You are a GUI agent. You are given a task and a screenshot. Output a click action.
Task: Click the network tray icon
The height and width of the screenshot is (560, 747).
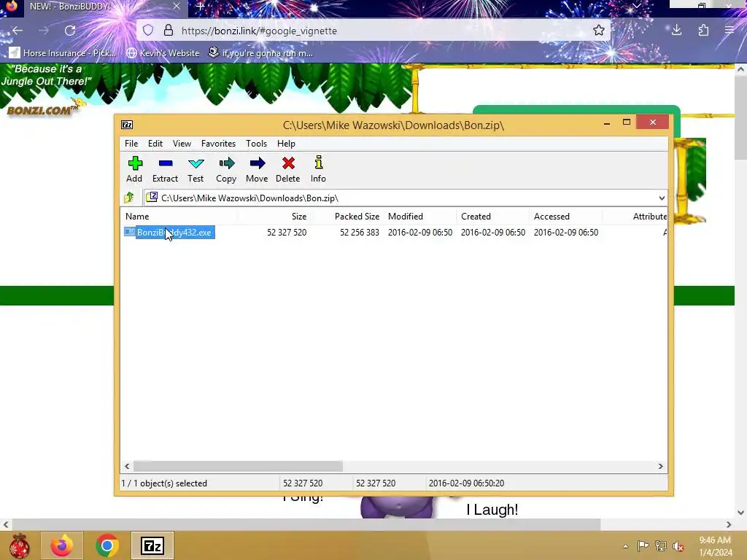coord(660,546)
